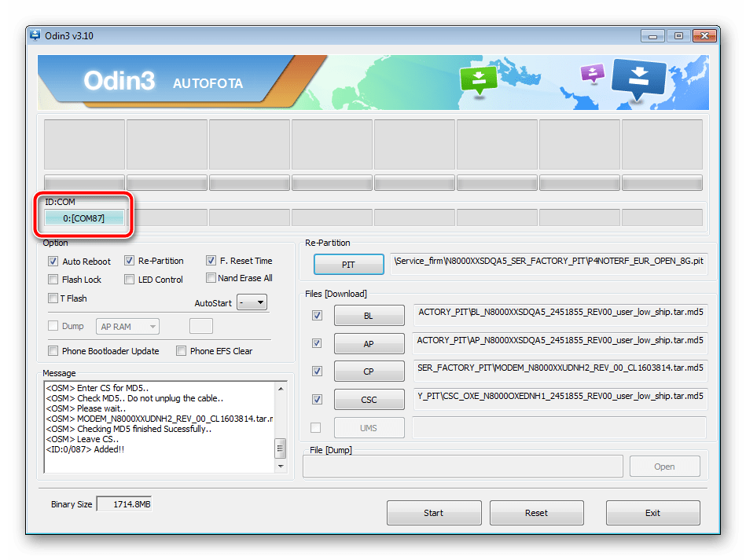Click the PIT file path field
Screen dimensions: 746x560
click(549, 264)
